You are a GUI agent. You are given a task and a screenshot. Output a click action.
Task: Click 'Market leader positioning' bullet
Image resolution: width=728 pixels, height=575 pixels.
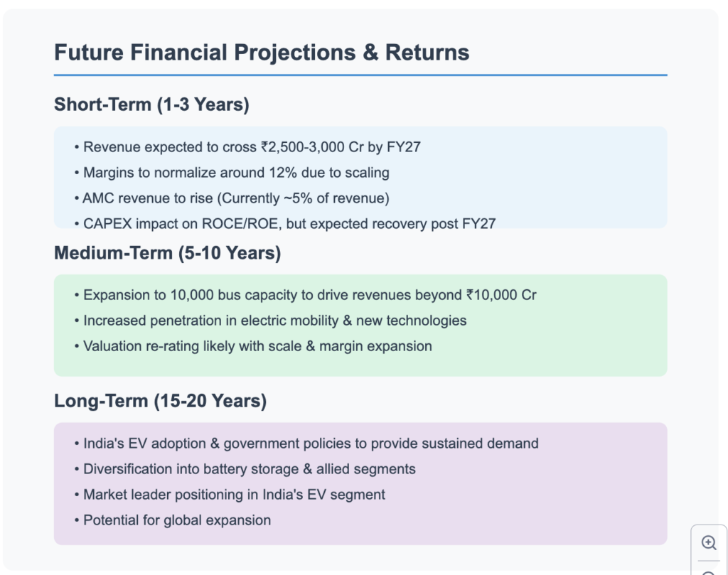pos(230,494)
